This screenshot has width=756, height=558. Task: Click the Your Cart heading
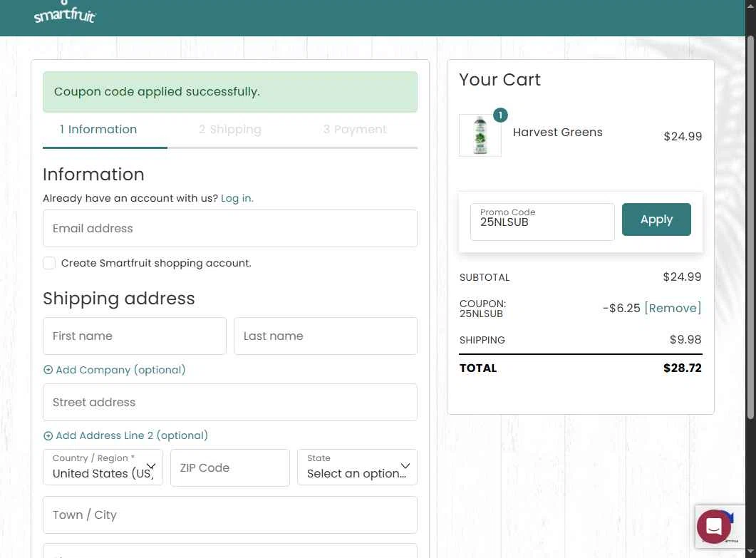click(x=499, y=80)
